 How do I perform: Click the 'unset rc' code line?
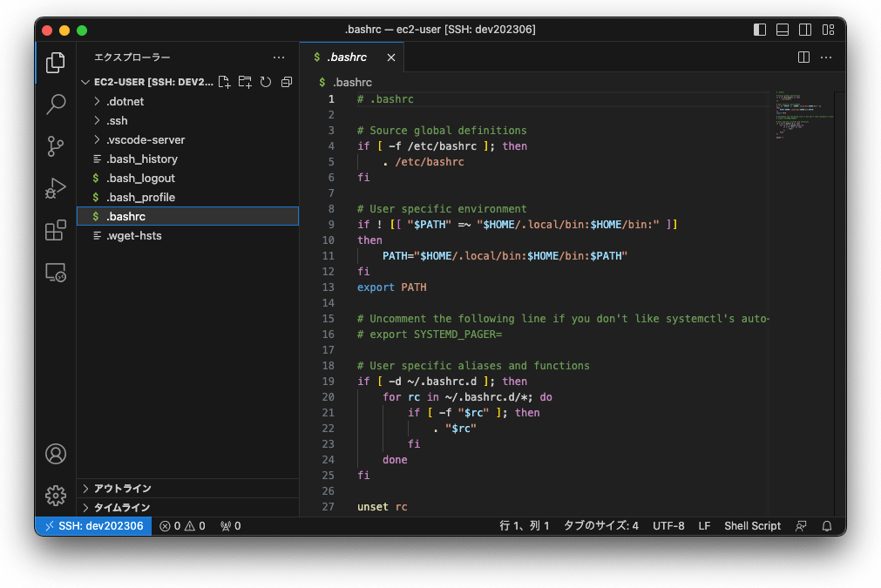tap(382, 507)
